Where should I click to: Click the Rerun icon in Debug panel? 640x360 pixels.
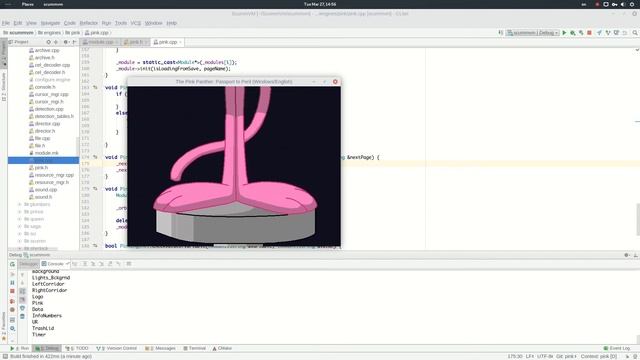click(x=12, y=264)
